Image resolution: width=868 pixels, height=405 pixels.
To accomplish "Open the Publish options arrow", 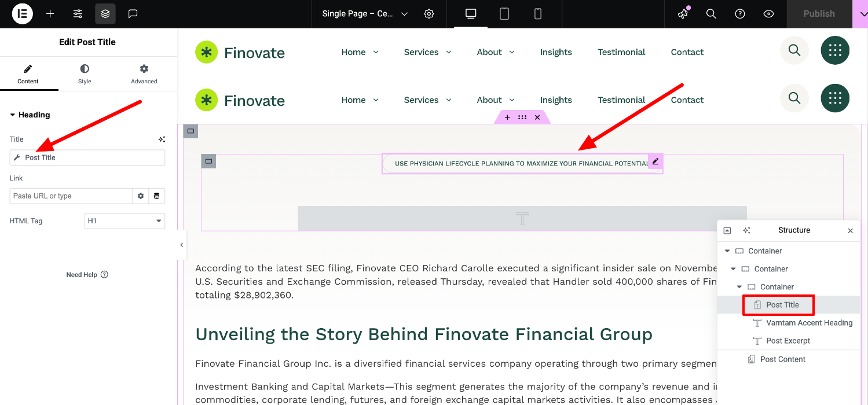I will tap(860, 14).
